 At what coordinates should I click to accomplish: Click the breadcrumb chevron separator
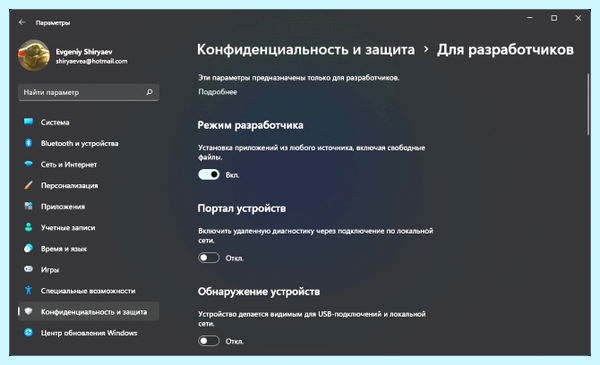point(426,49)
